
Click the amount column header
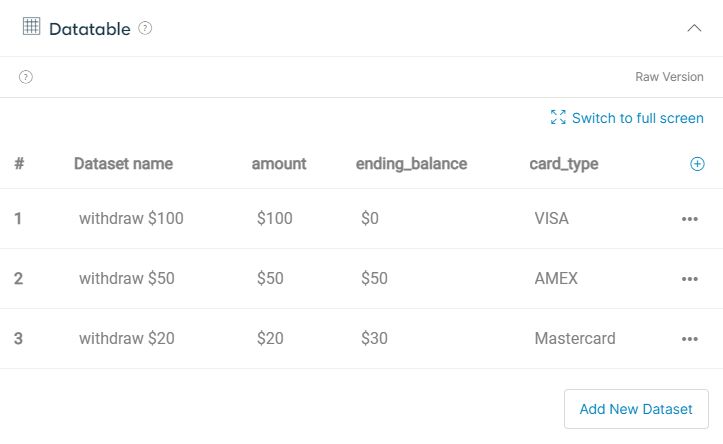click(279, 164)
